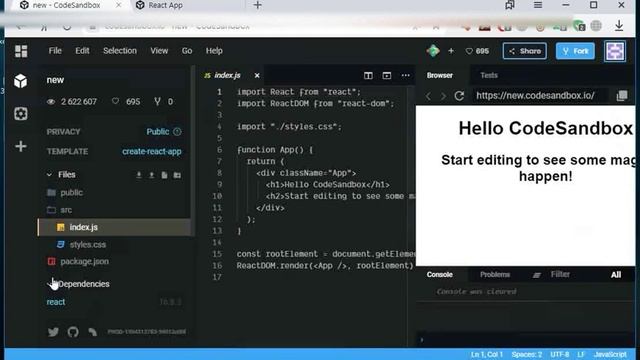Click the preview layout icon in editor
The width and height of the screenshot is (640, 360).
click(387, 76)
